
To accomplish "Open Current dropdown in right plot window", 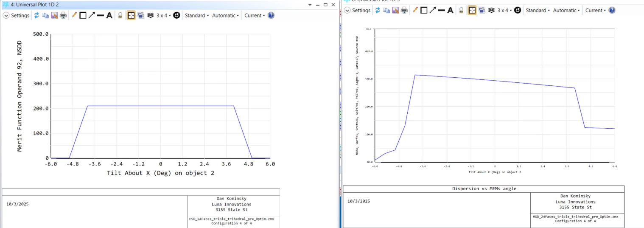I will [x=596, y=10].
